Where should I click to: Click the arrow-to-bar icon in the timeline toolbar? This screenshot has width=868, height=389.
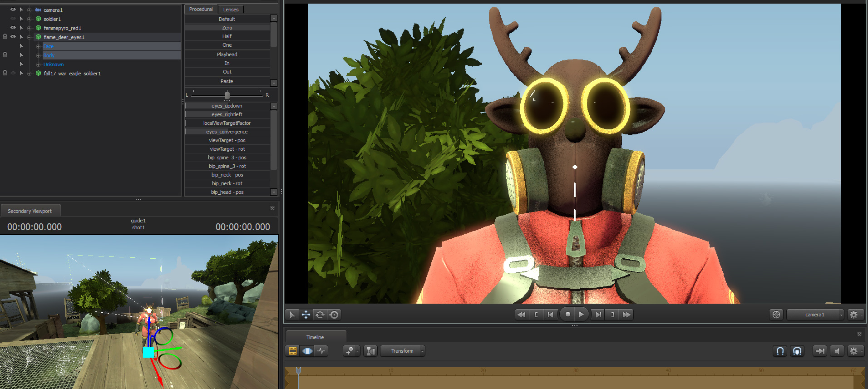point(820,351)
